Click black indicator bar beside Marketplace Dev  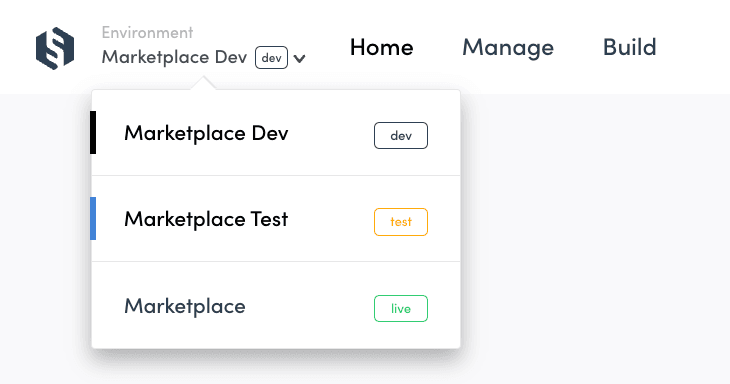(x=93, y=132)
